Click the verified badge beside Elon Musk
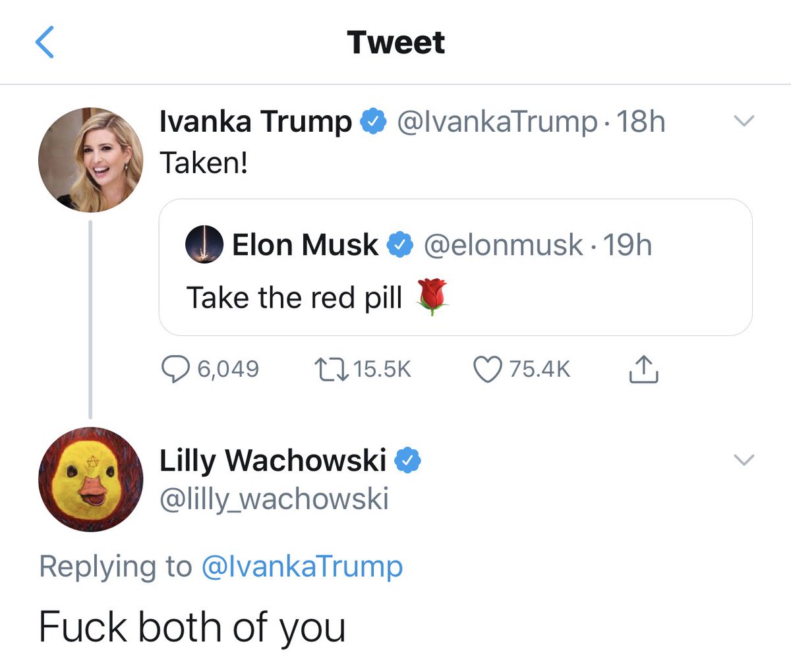Viewport: 791px width, 672px height. click(399, 245)
